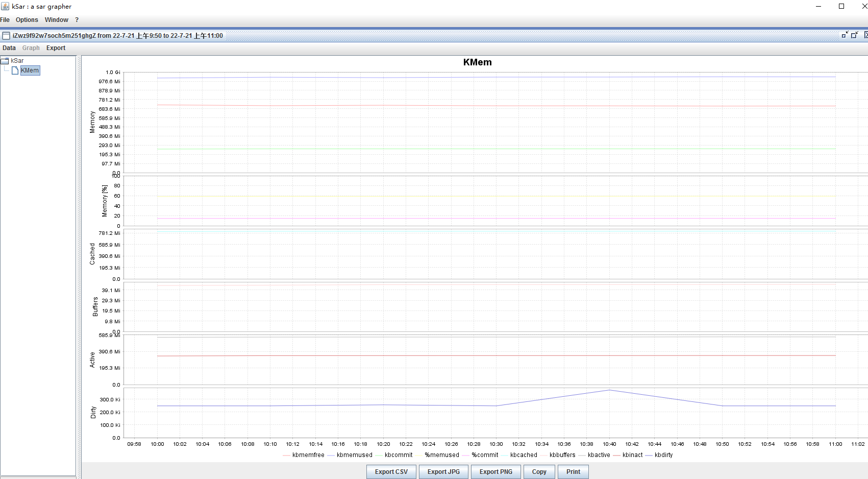This screenshot has width=868, height=479.
Task: Click the 11:00 time axis label
Action: 835,444
